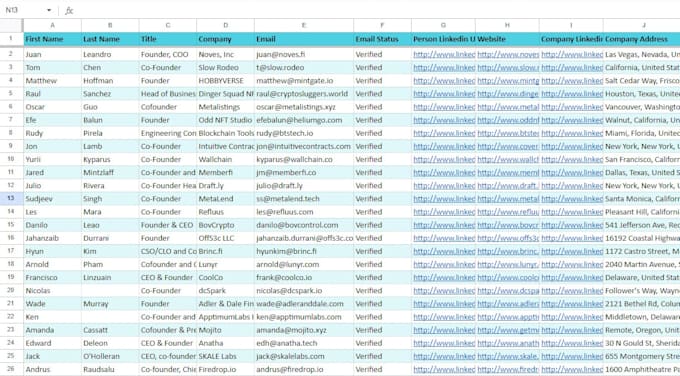
Task: Select column G header
Action: (x=443, y=25)
